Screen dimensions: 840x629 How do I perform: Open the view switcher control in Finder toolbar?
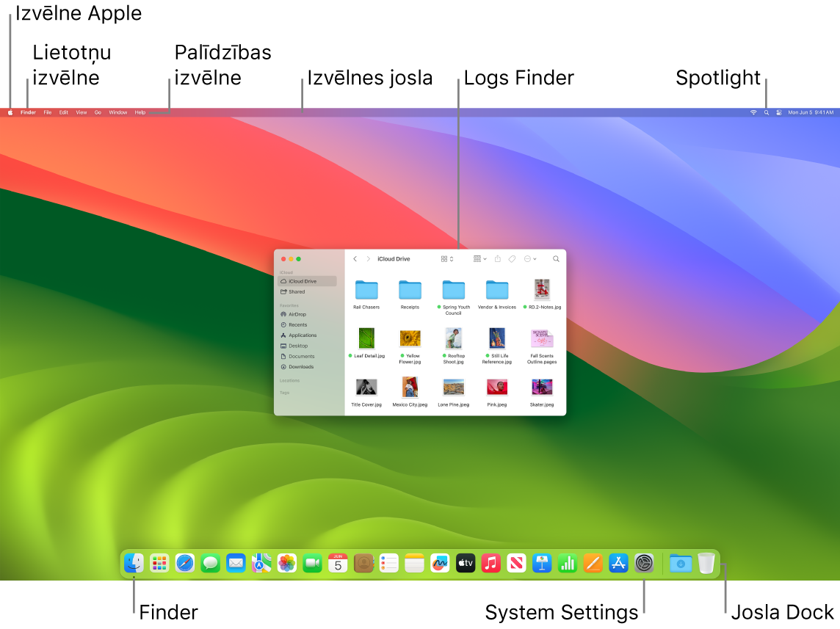445,258
